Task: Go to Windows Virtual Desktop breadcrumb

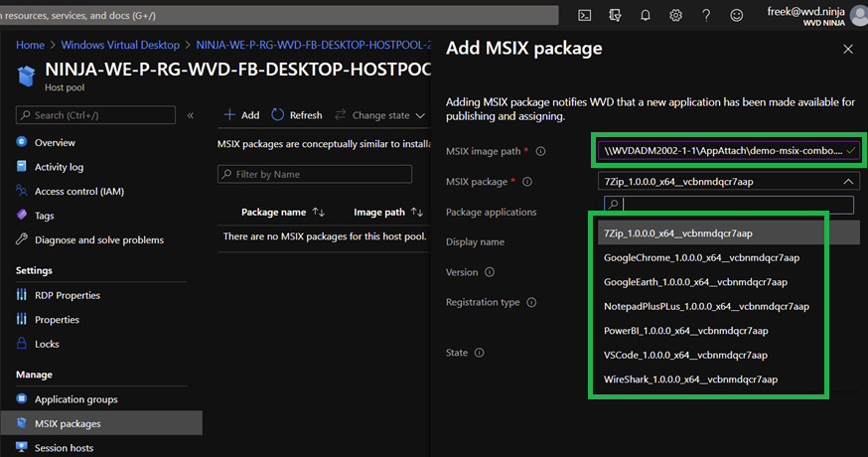Action: point(120,45)
